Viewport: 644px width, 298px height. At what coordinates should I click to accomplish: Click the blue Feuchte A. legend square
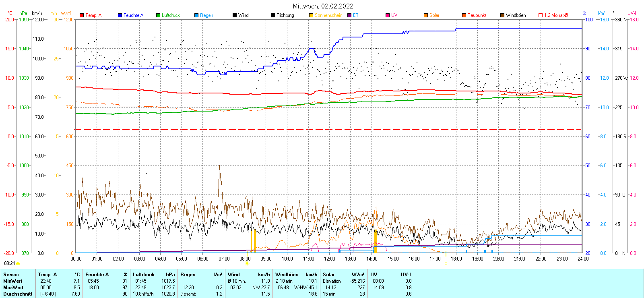pyautogui.click(x=120, y=15)
